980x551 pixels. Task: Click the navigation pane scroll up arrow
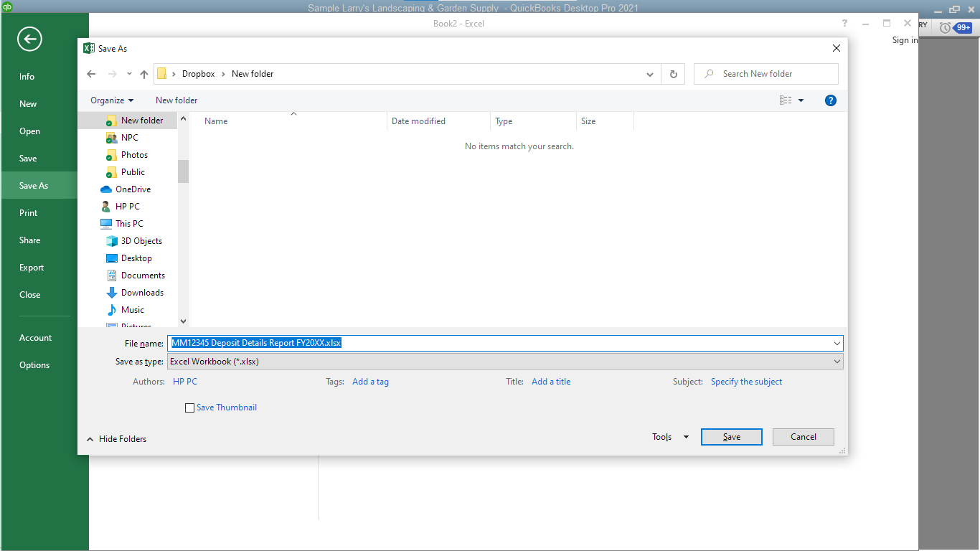(183, 118)
